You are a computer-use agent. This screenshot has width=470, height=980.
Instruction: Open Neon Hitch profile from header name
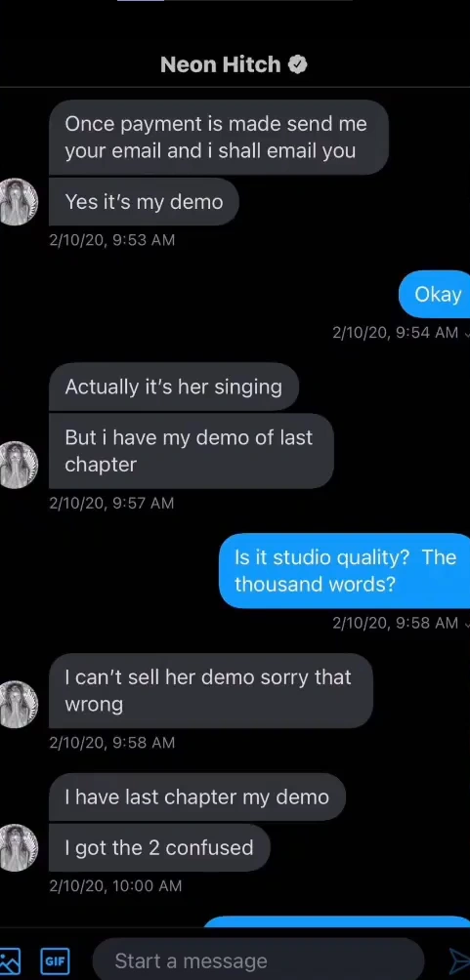(220, 64)
